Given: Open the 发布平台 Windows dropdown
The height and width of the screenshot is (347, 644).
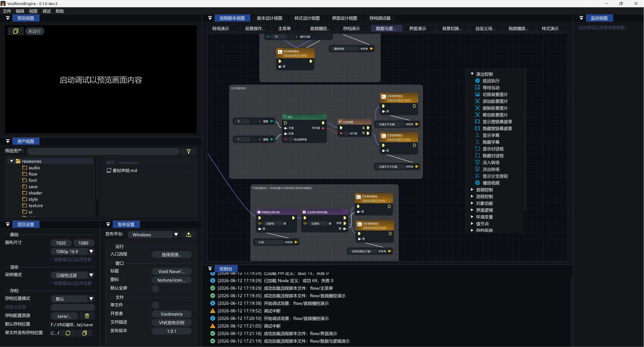Looking at the screenshot, I should tap(153, 235).
